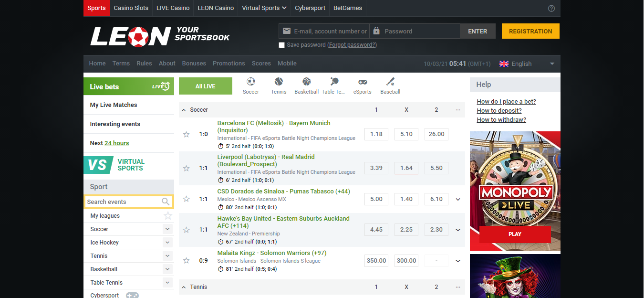
Task: Open the Virtual Sports top menu
Action: click(264, 8)
